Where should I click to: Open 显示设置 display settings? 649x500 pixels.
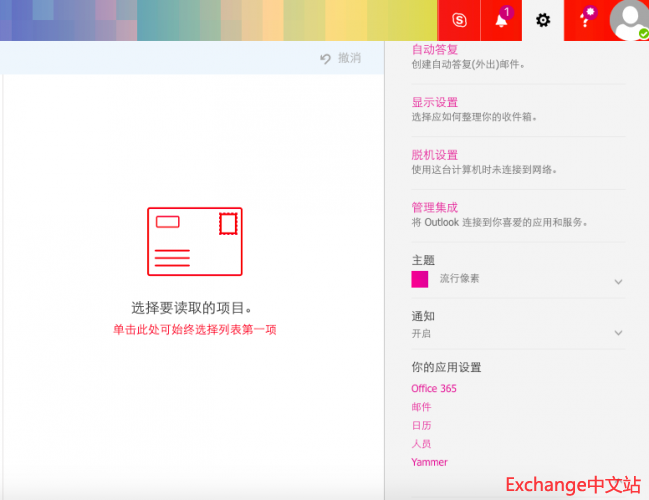pyautogui.click(x=434, y=102)
